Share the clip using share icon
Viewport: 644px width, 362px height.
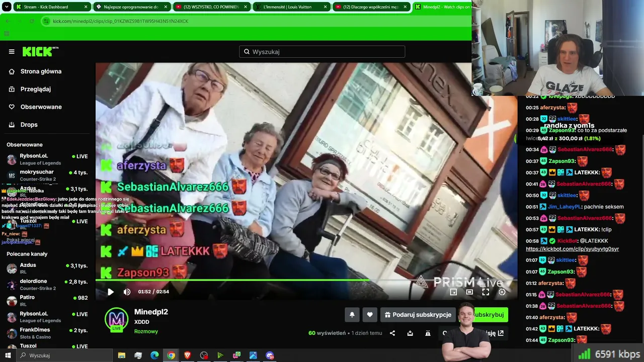pyautogui.click(x=392, y=333)
